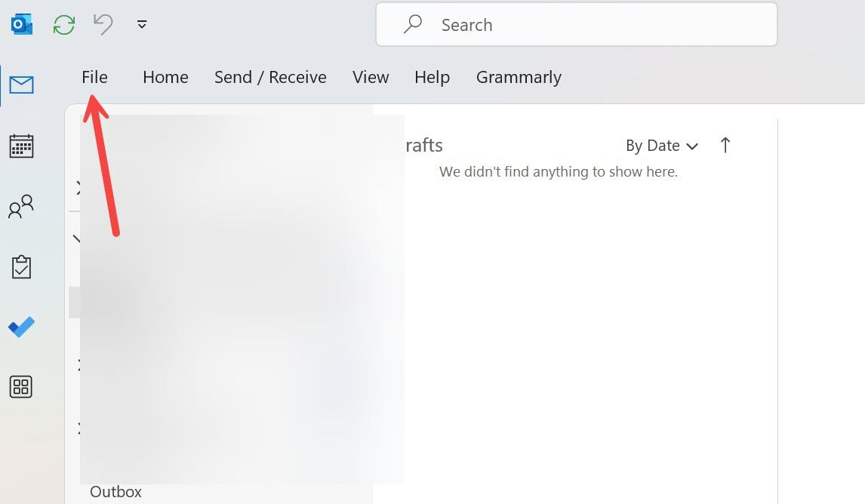Open the Mail module in the navigation rail
This screenshot has height=504, width=865.
coord(20,85)
